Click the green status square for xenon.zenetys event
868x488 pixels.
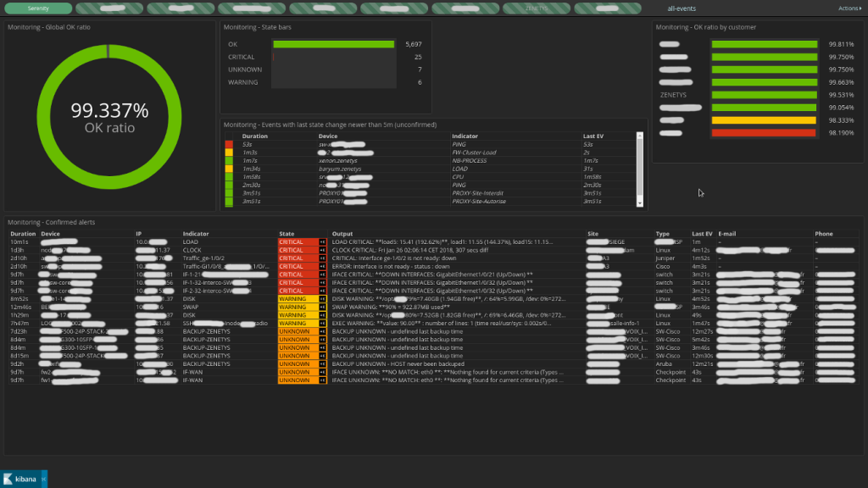pyautogui.click(x=229, y=160)
